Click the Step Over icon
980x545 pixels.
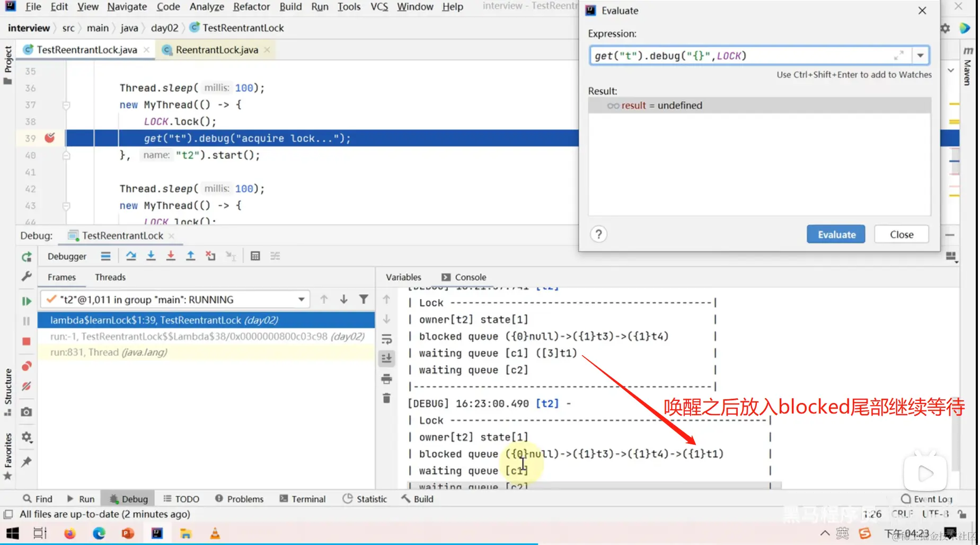(x=131, y=256)
